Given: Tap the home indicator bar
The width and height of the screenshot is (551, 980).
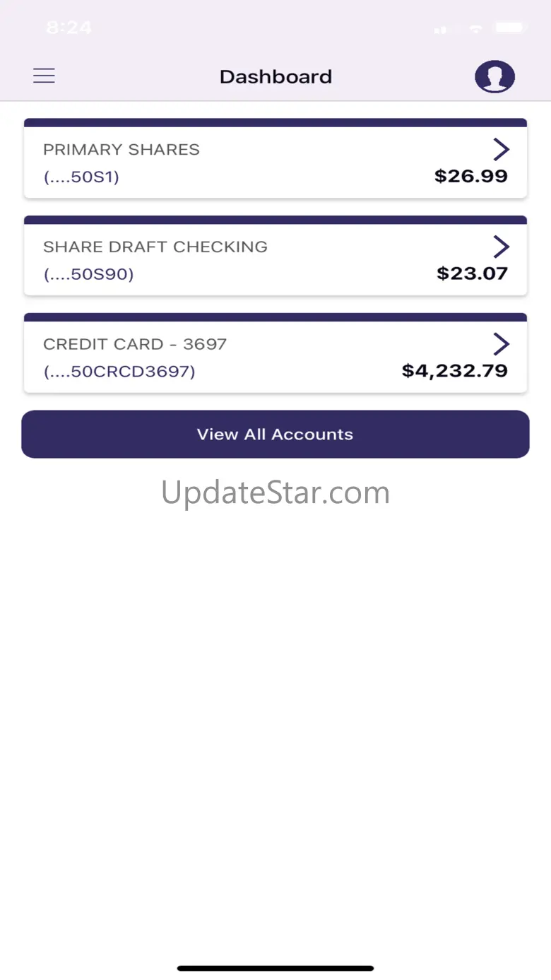Looking at the screenshot, I should 275,968.
